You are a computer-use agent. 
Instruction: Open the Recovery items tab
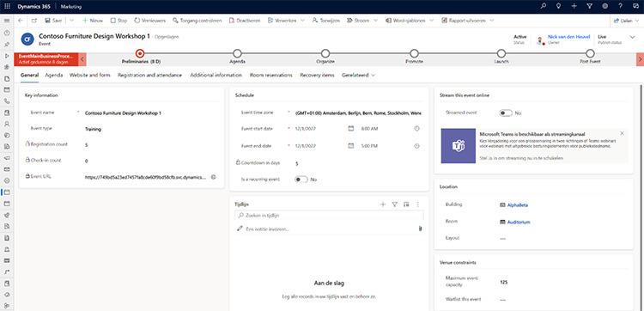coord(317,76)
